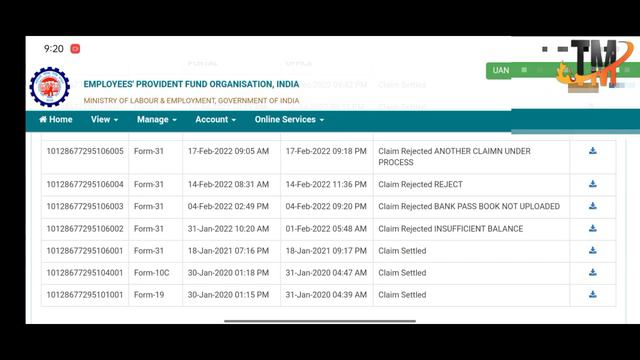Image resolution: width=640 pixels, height=360 pixels.
Task: Download claim 10128677295106003 document
Action: pos(593,206)
